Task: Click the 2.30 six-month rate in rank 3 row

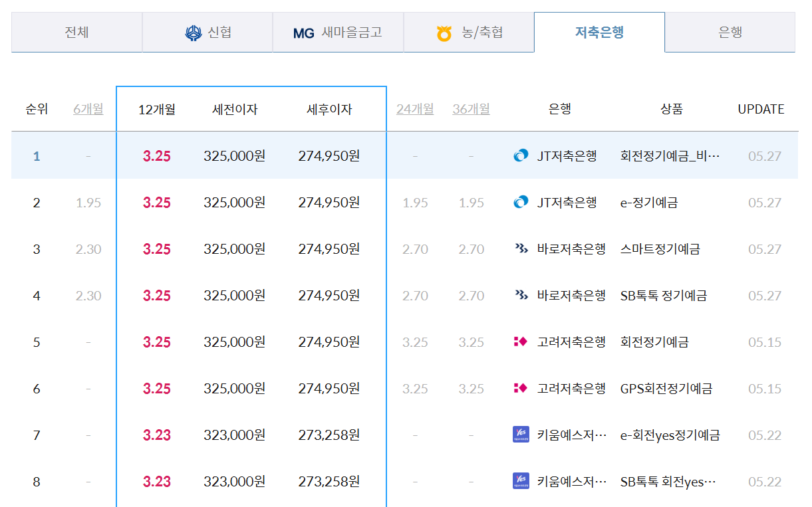Action: pos(88,249)
